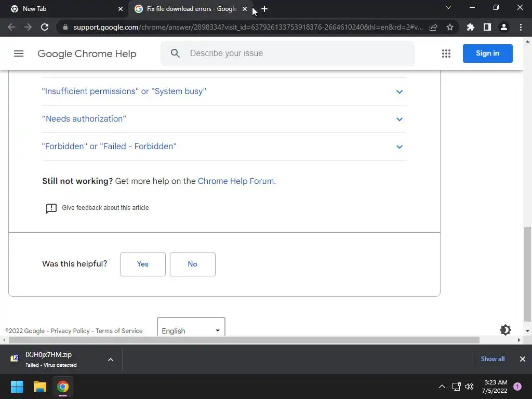The width and height of the screenshot is (532, 399).
Task: Open network status tray icon
Action: [x=456, y=387]
